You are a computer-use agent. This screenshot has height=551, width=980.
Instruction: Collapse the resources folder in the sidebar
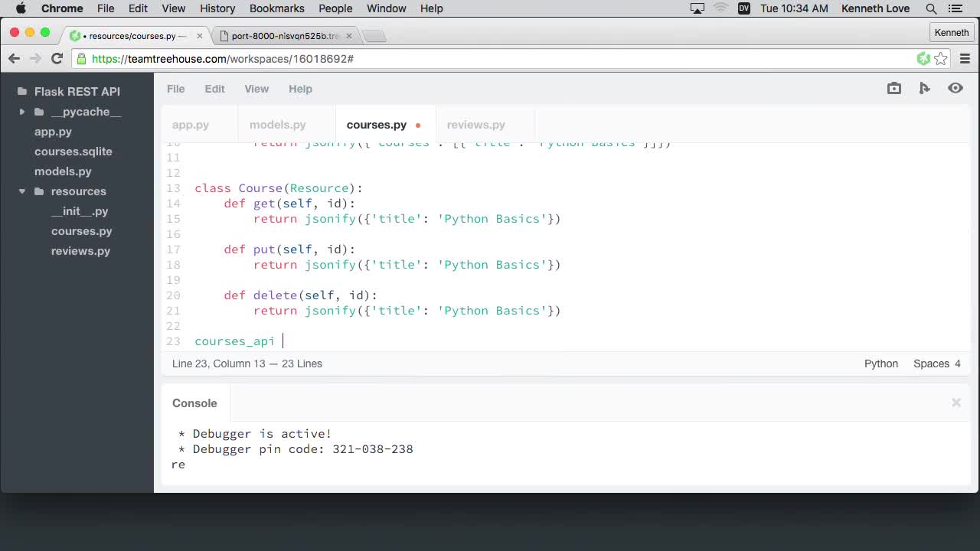click(22, 191)
